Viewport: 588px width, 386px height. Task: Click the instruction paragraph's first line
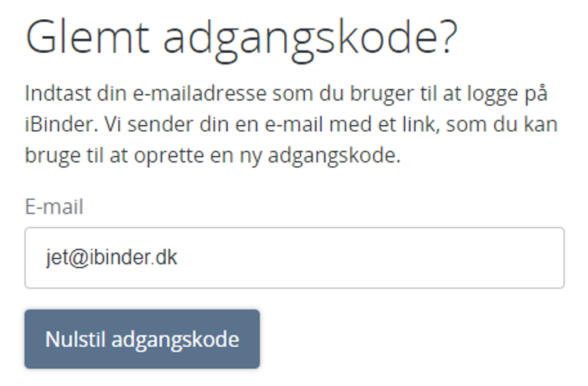click(x=288, y=94)
